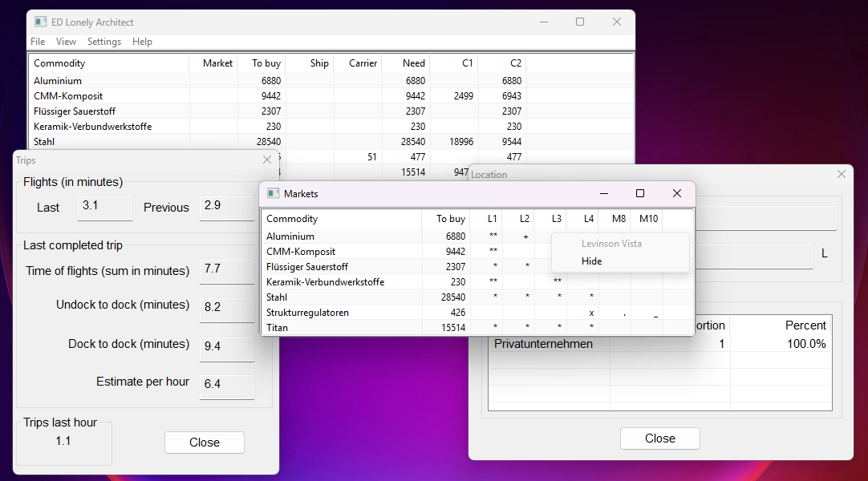Screen dimensions: 868x481
Task: Close the Location panel with its X
Action: click(x=842, y=174)
